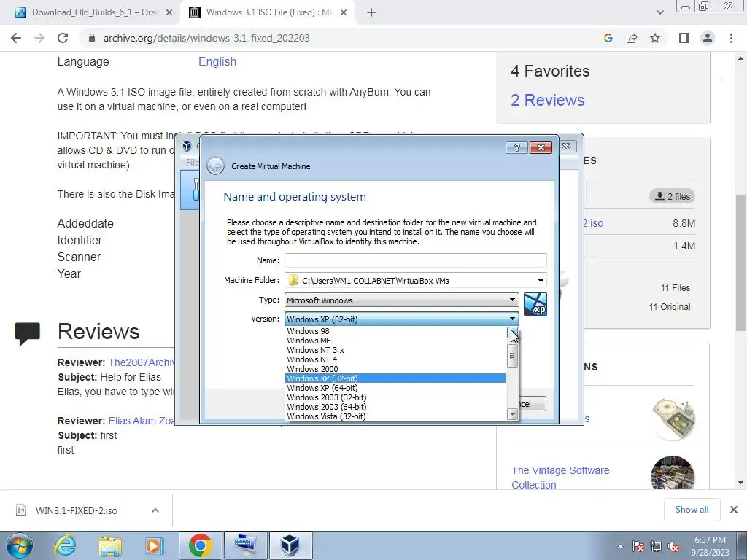Screen dimensions: 747x560
Task: Go back in the Create Virtual Machine wizard
Action: (x=215, y=166)
